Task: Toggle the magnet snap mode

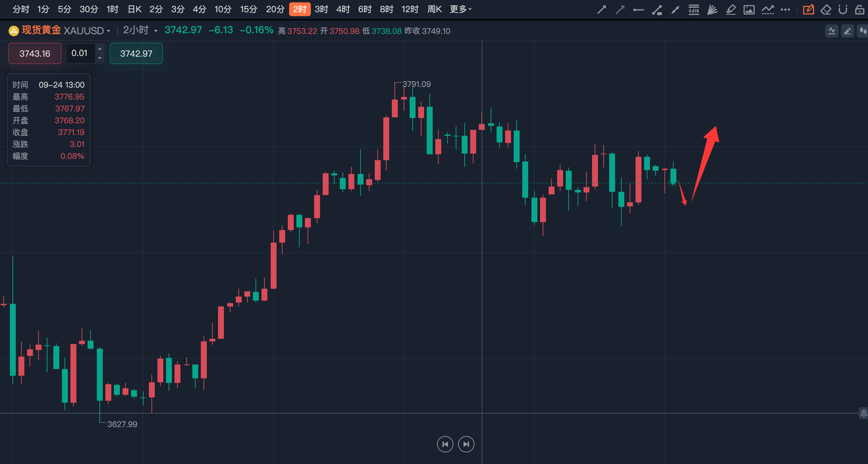Action: tap(843, 10)
